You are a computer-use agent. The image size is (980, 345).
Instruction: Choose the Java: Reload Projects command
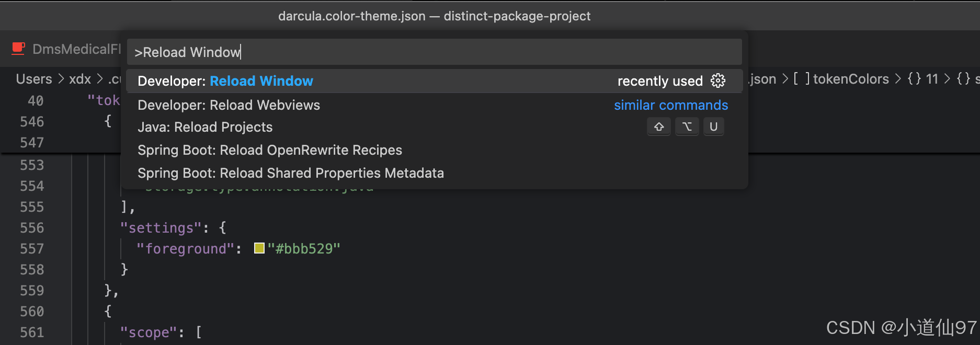205,127
